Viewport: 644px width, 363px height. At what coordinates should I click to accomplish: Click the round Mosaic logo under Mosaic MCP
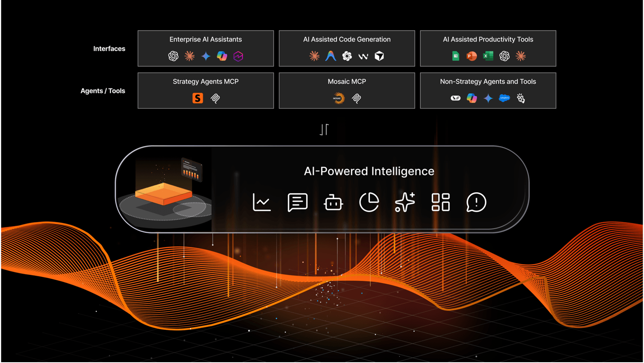point(339,98)
